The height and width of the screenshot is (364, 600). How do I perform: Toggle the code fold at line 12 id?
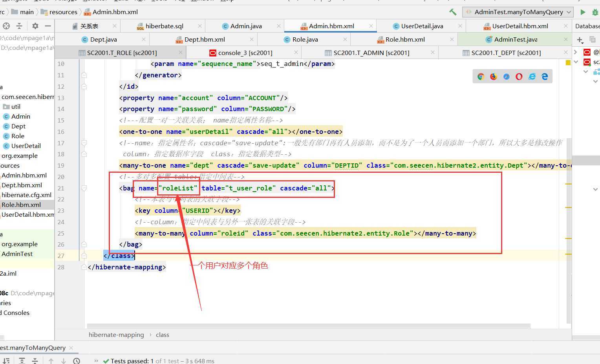click(84, 86)
